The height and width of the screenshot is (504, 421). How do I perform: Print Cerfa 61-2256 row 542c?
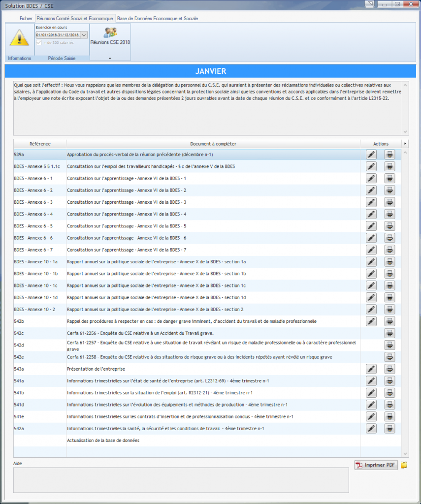[x=389, y=333]
